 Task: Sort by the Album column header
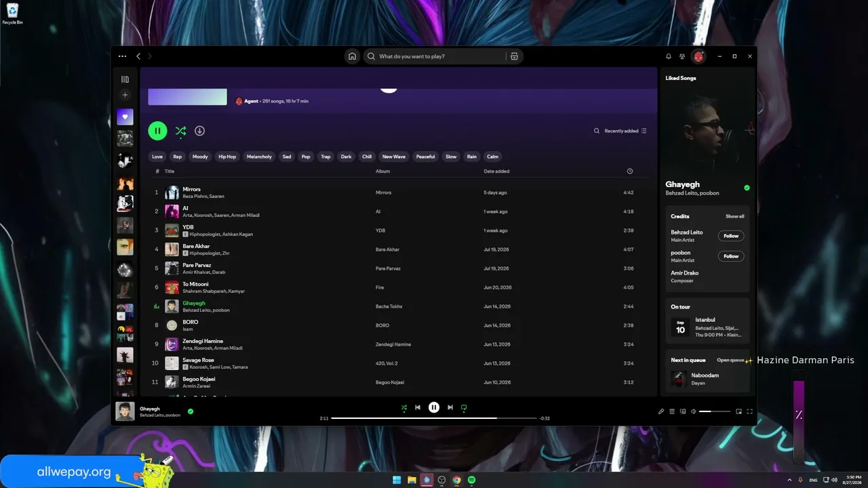tap(383, 171)
